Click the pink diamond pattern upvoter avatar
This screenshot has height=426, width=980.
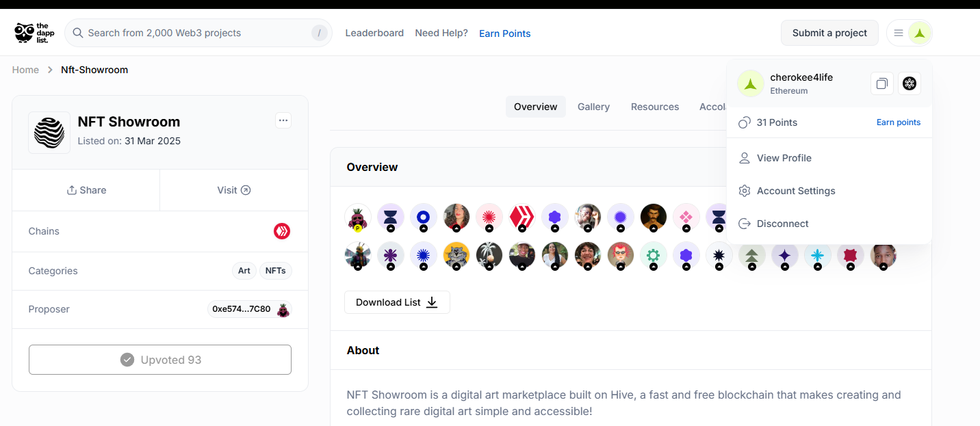click(686, 217)
